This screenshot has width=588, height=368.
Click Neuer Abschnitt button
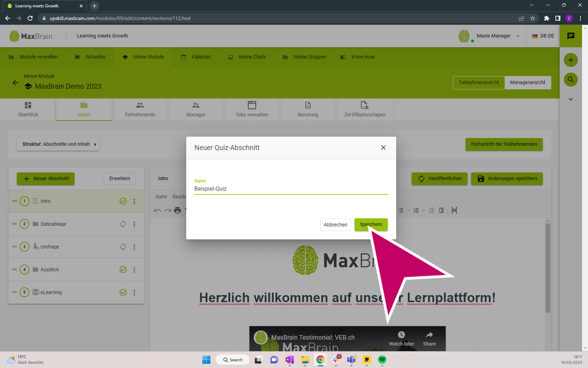(x=45, y=178)
